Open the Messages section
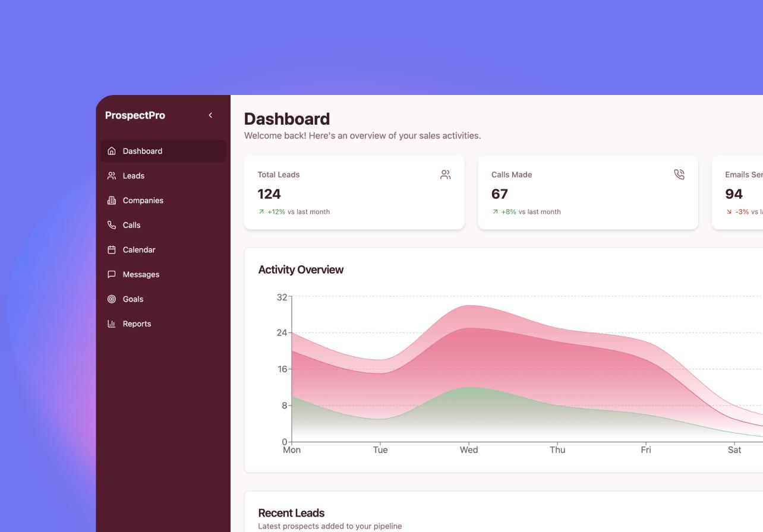Screen dimensions: 763x532 click(x=141, y=274)
